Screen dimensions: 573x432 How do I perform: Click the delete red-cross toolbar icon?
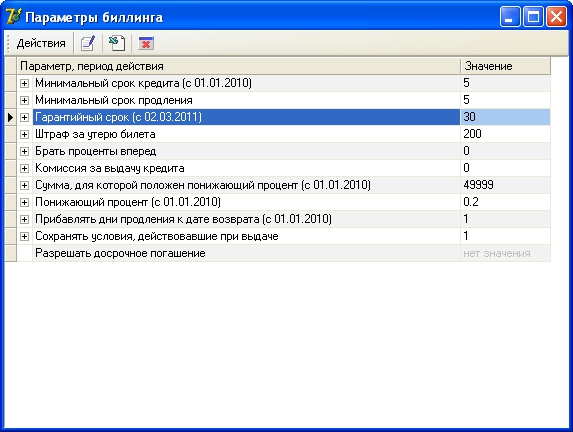(146, 43)
